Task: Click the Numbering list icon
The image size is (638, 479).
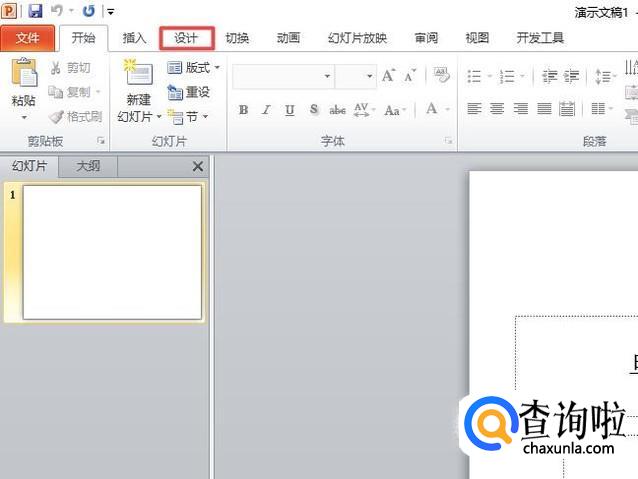Action: 507,76
